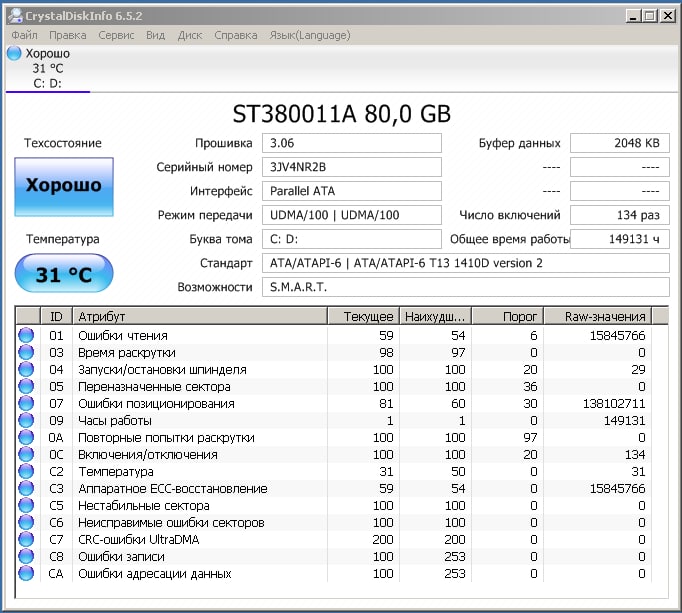Click the ST380011A 80,0 GB disk title

(x=341, y=114)
